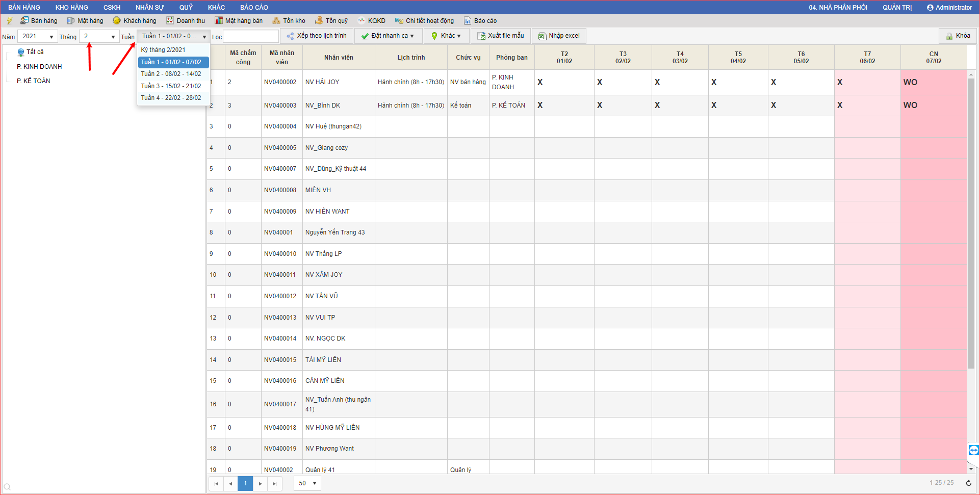Click Lịch trình column header
Viewport: 980px width, 495px height.
coord(411,58)
